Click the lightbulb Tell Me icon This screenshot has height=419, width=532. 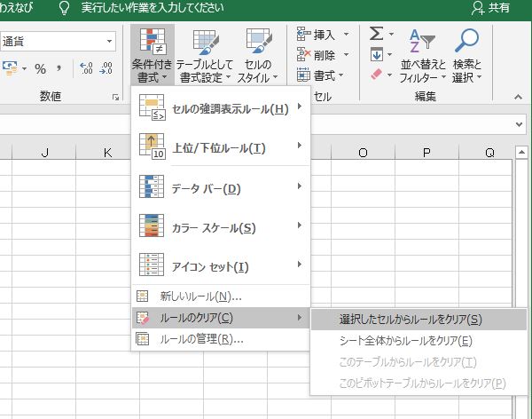64,8
